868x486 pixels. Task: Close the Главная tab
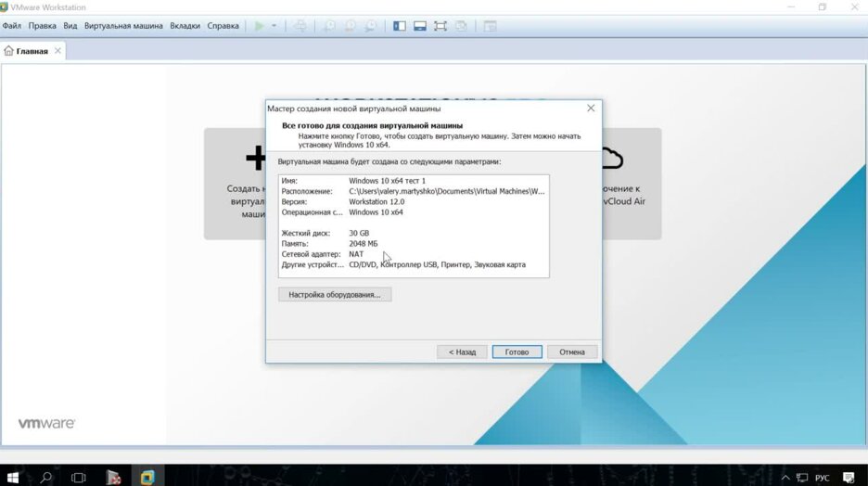pos(57,50)
